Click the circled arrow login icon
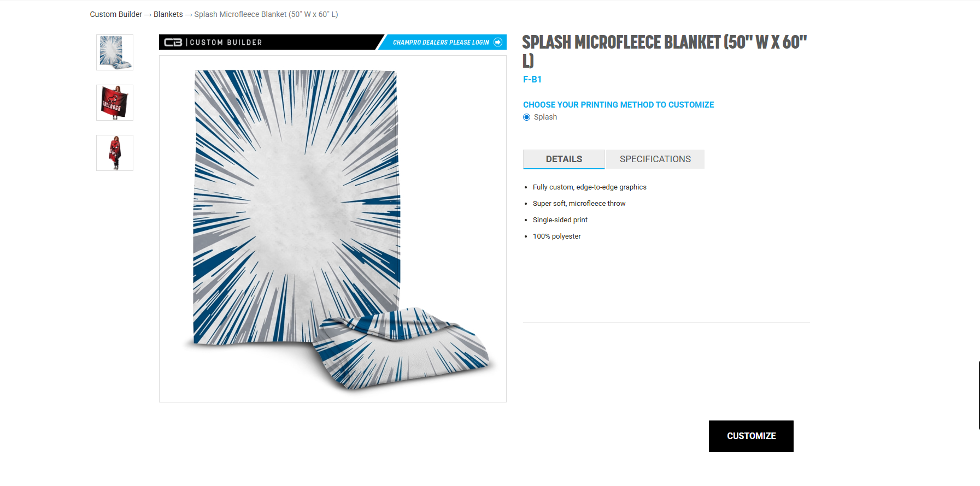The image size is (980, 486). click(x=498, y=42)
